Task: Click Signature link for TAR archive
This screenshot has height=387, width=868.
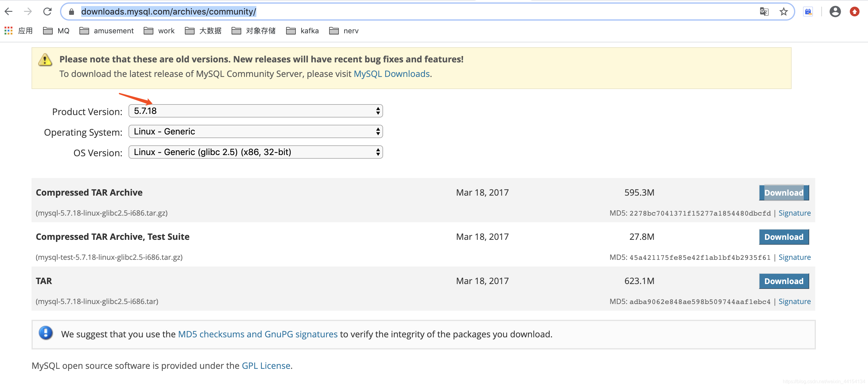Action: (x=795, y=301)
